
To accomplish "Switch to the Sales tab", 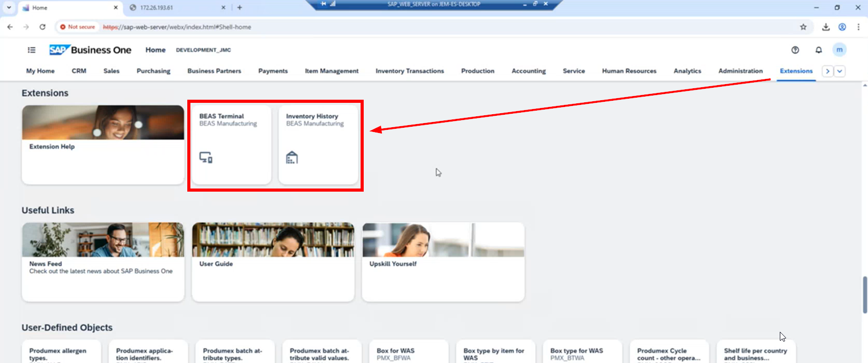I will tap(112, 71).
